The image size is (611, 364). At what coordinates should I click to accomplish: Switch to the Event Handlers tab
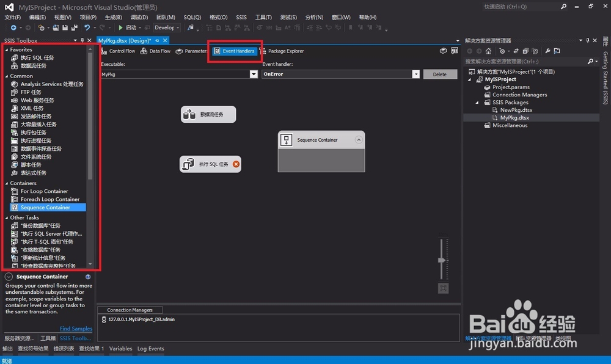[x=235, y=51]
